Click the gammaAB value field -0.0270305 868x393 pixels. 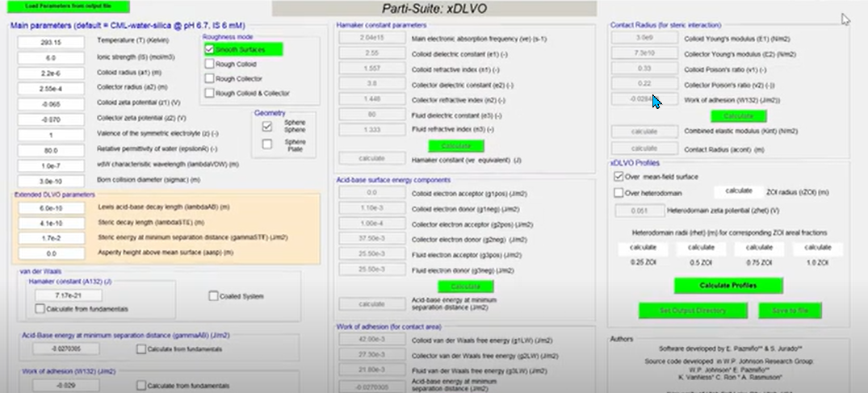pos(66,349)
